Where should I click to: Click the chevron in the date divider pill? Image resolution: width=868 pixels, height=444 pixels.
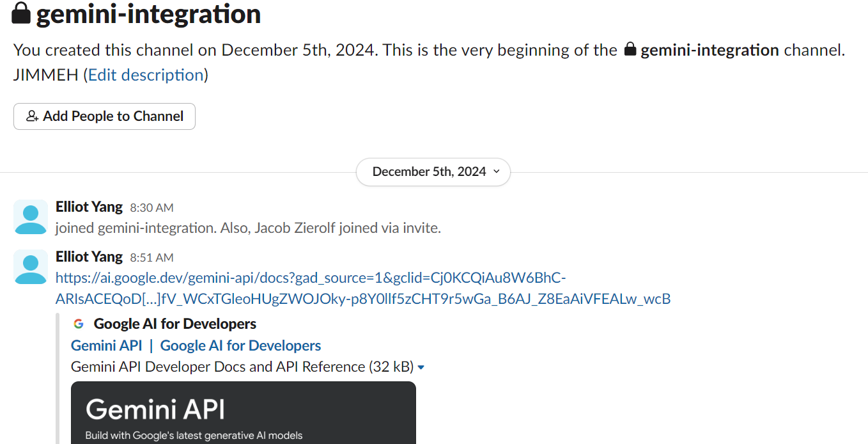coord(497,171)
